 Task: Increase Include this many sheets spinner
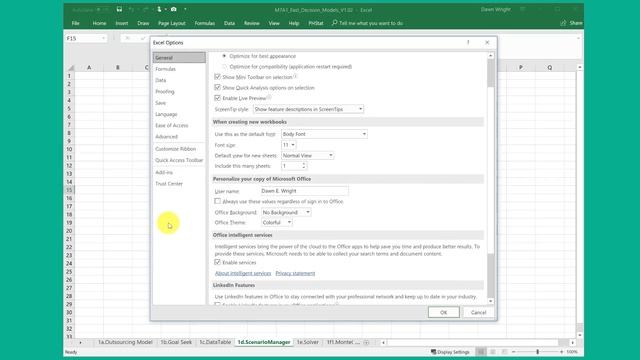(304, 164)
